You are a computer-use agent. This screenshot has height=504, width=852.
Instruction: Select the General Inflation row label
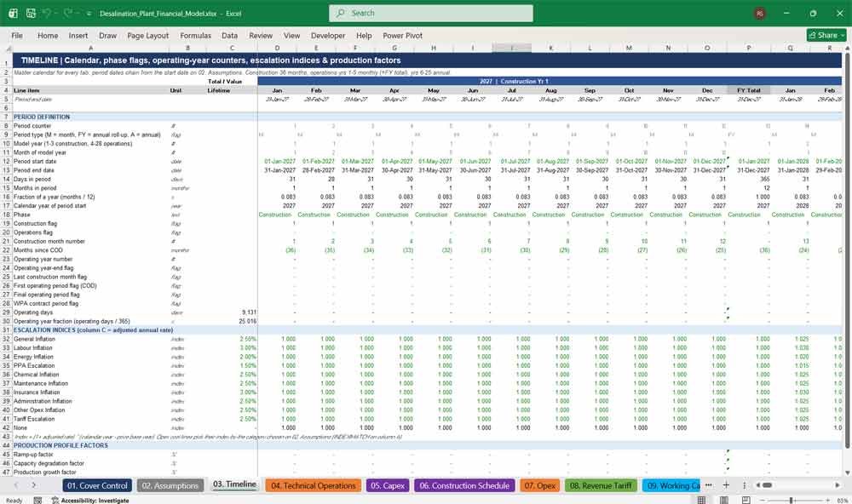34,339
